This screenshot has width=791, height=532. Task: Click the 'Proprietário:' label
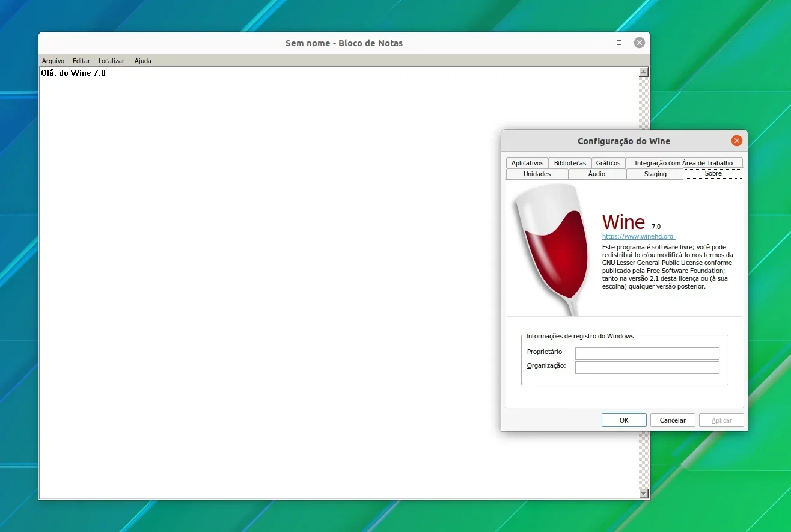[x=545, y=352]
